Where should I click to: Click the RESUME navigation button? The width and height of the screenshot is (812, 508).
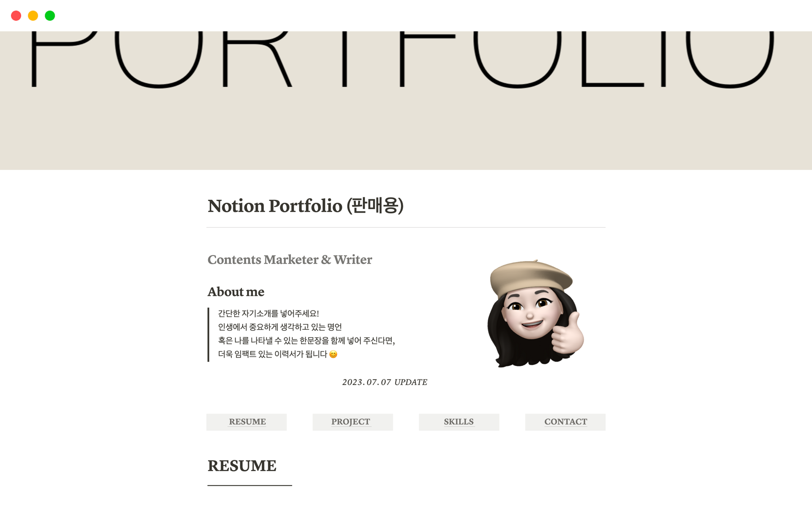pyautogui.click(x=247, y=420)
